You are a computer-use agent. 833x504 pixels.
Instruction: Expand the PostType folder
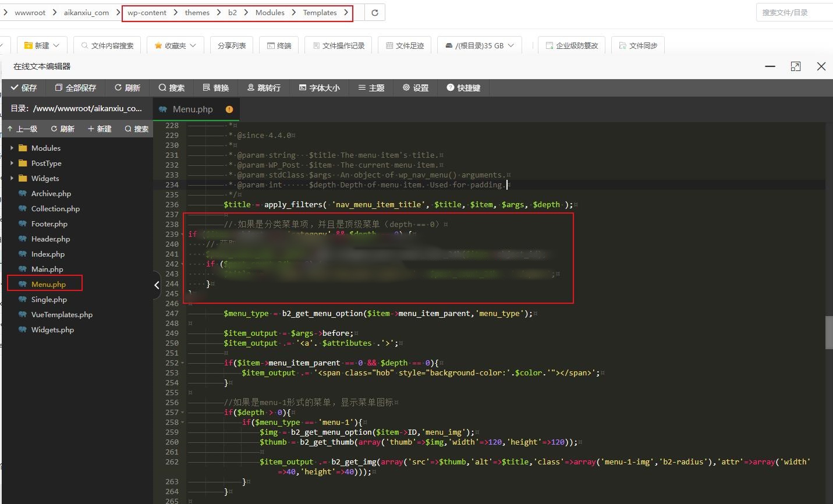point(12,163)
